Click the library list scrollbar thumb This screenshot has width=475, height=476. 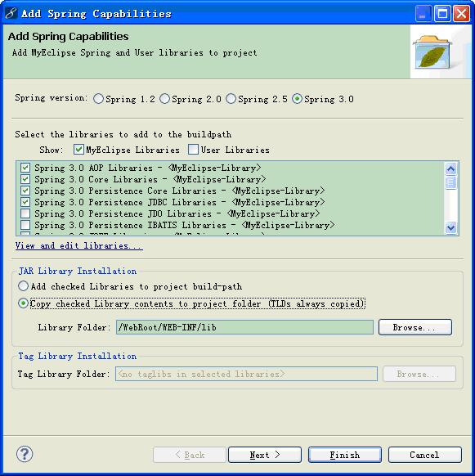coord(450,182)
